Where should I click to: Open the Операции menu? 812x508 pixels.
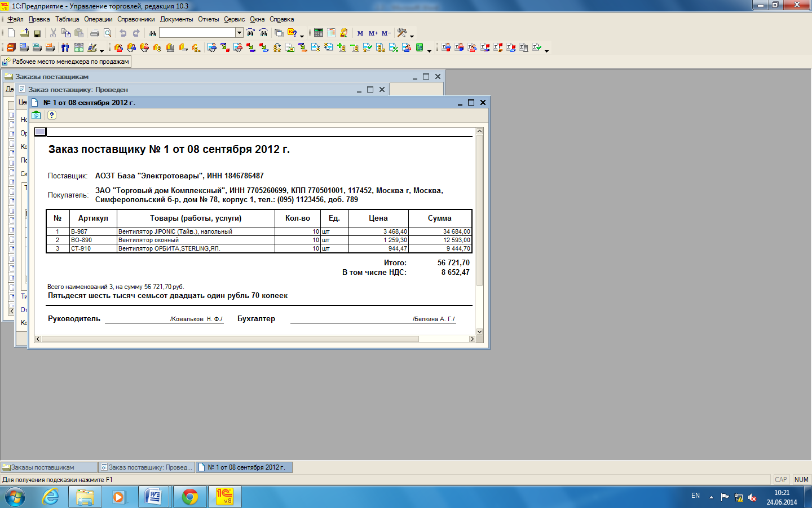point(98,19)
